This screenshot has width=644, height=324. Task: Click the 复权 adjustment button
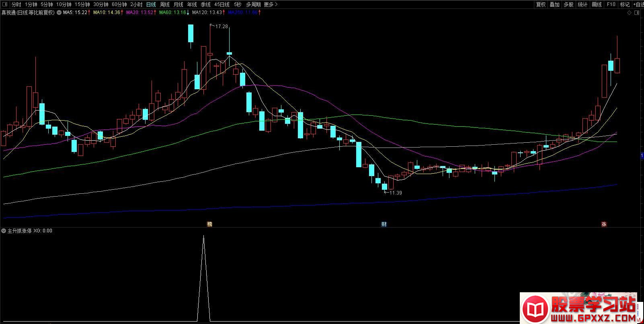(x=541, y=4)
